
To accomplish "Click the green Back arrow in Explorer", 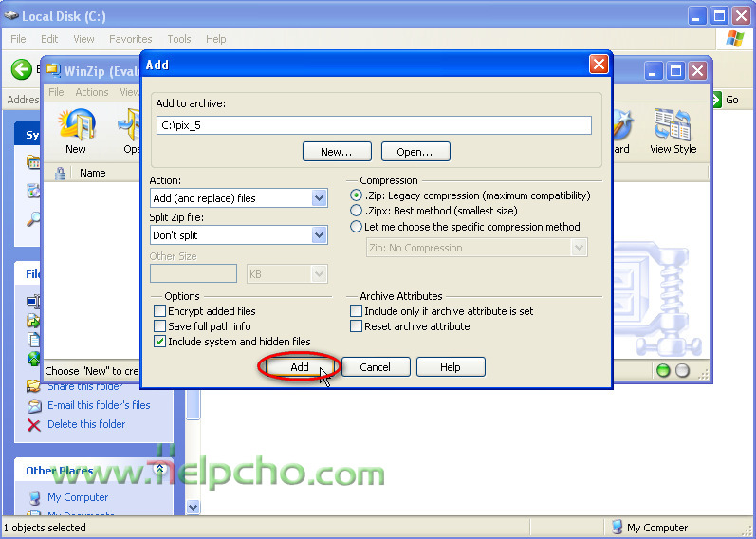I will (21, 70).
